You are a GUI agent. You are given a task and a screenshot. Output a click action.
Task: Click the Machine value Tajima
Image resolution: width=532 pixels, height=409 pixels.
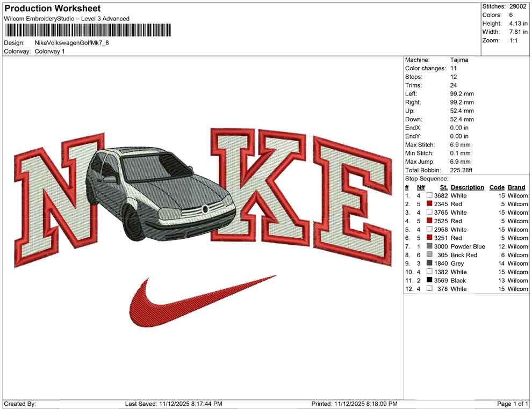click(459, 60)
